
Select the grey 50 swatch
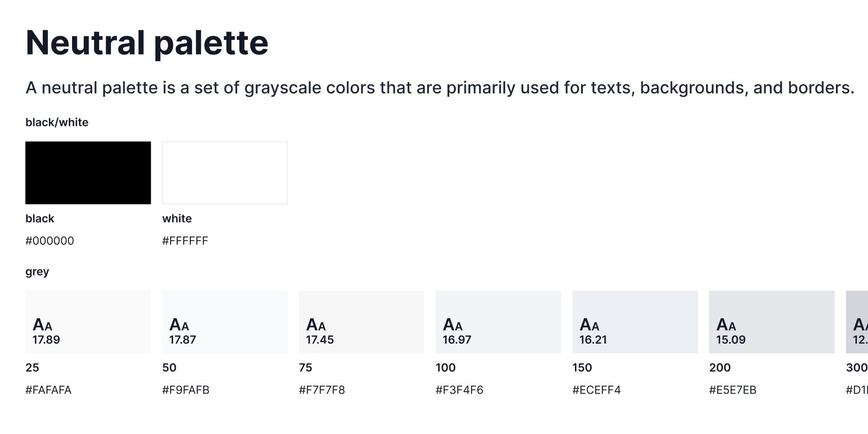225,322
